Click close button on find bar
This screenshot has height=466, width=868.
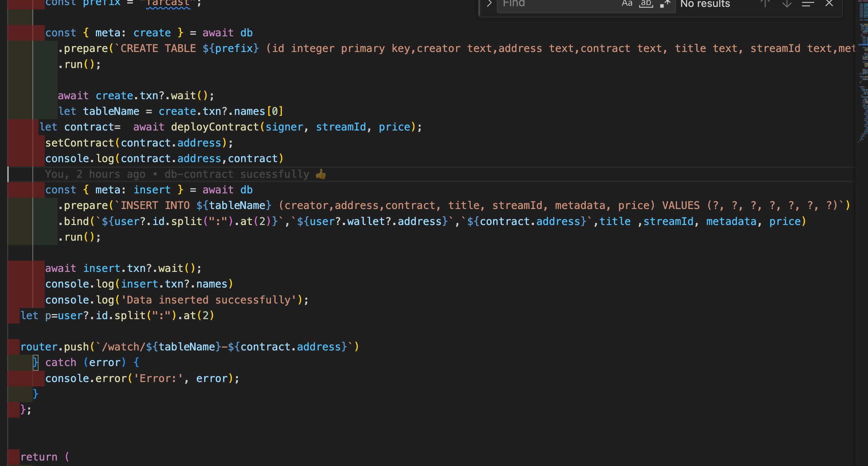point(830,4)
